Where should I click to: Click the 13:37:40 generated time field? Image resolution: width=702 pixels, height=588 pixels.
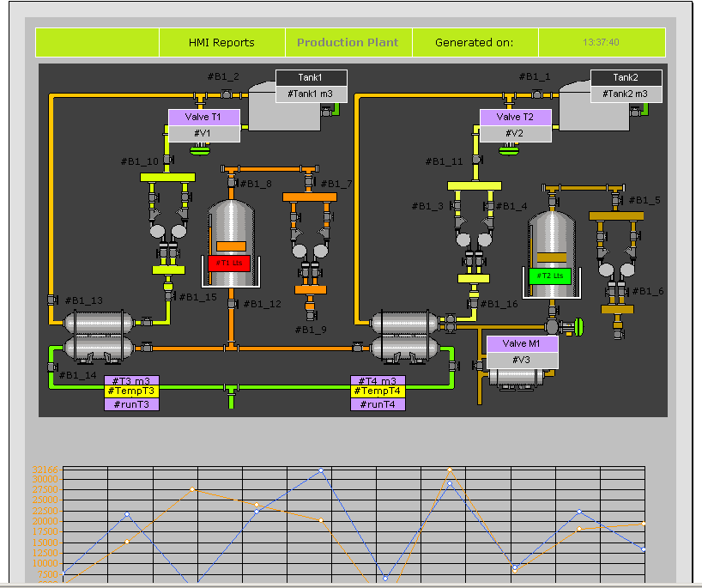pos(601,42)
